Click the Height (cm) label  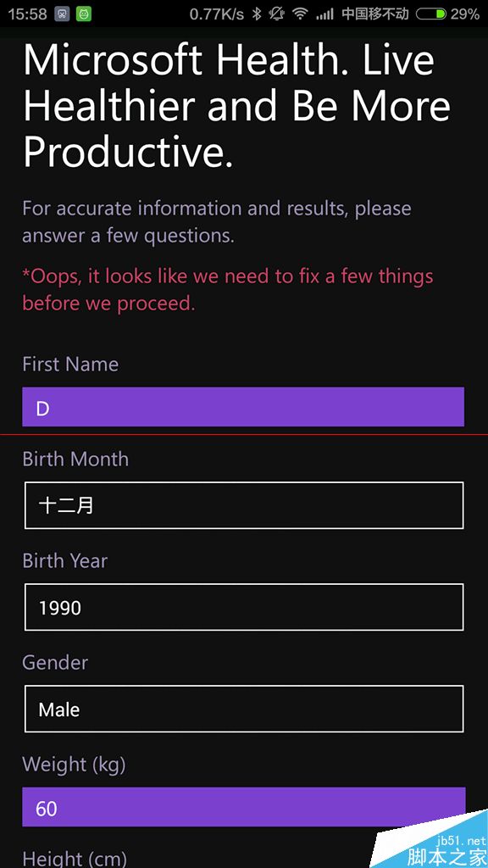coord(75,859)
